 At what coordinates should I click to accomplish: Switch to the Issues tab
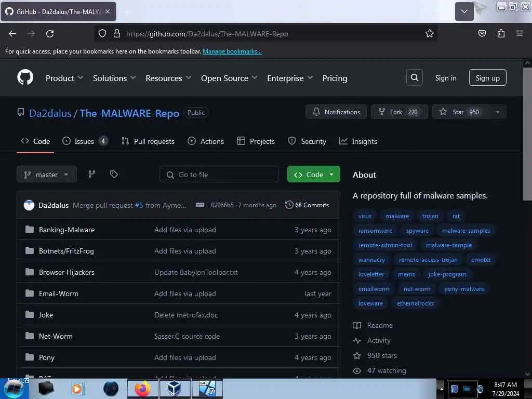click(x=85, y=141)
